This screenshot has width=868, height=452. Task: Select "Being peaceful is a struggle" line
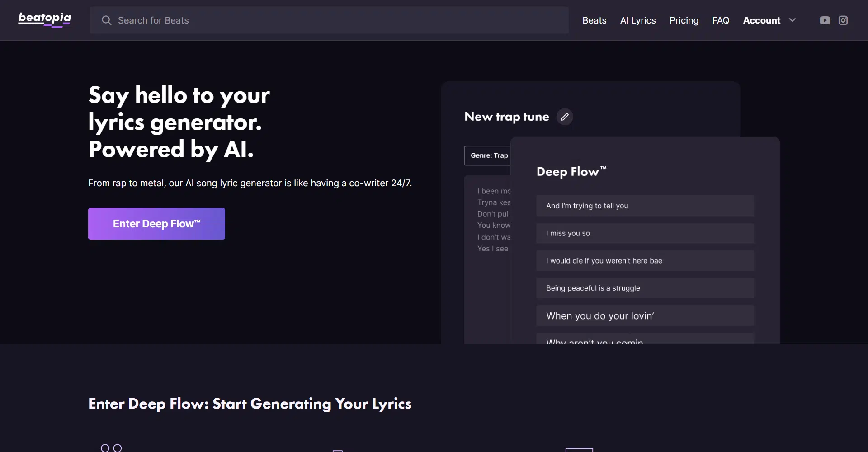[x=645, y=288]
